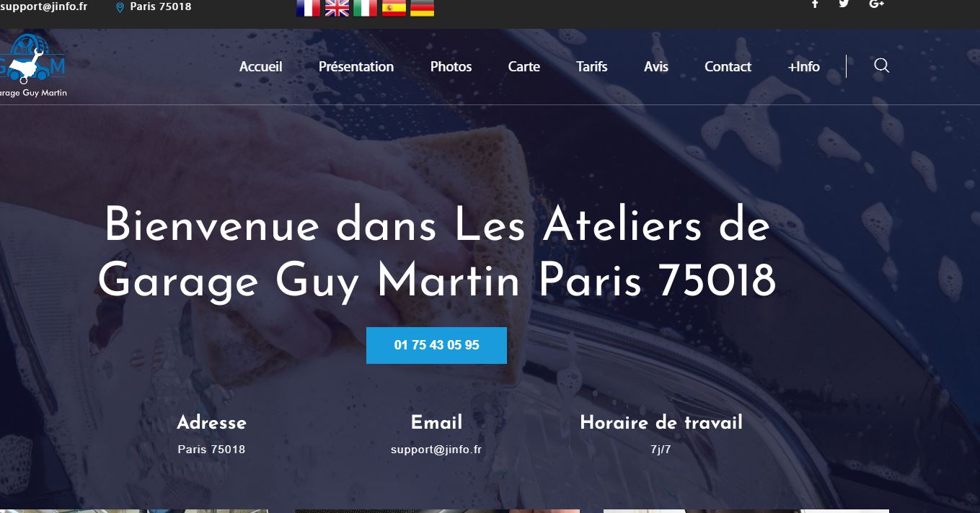Open the Twitter profile icon
Image resolution: width=980 pixels, height=513 pixels.
[x=844, y=4]
